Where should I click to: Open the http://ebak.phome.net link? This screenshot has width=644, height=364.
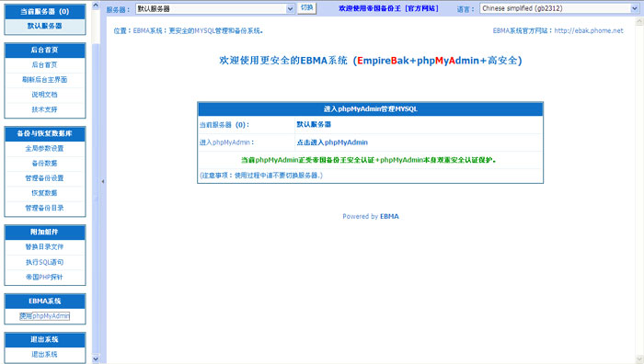(x=589, y=30)
